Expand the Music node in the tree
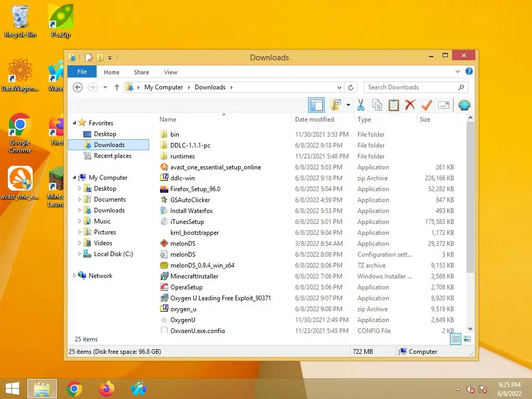 (x=79, y=221)
